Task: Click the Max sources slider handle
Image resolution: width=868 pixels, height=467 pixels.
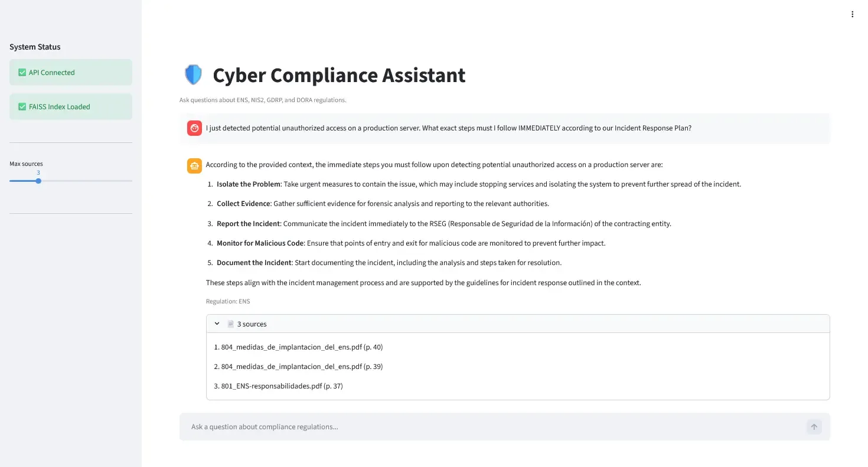Action: [38, 181]
